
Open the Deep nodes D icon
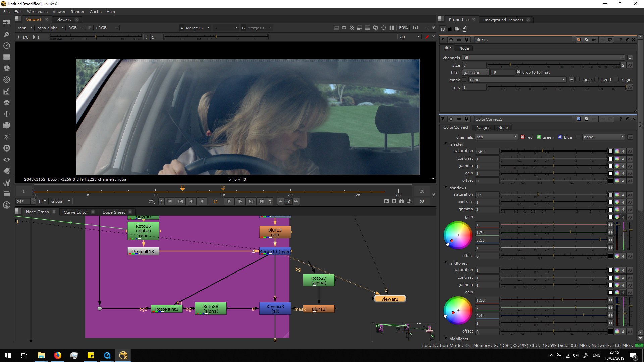coord(7,148)
